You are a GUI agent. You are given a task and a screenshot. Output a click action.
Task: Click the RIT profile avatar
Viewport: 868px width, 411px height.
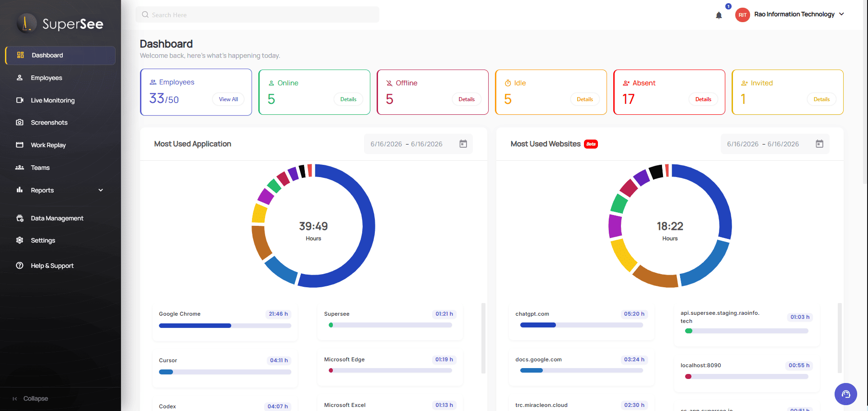click(x=742, y=15)
